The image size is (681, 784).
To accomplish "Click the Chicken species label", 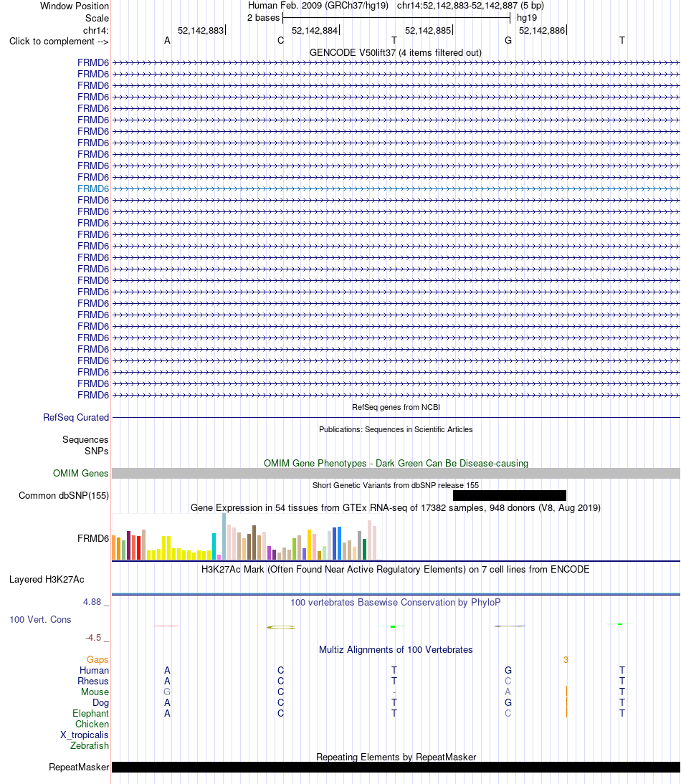I will coord(92,725).
